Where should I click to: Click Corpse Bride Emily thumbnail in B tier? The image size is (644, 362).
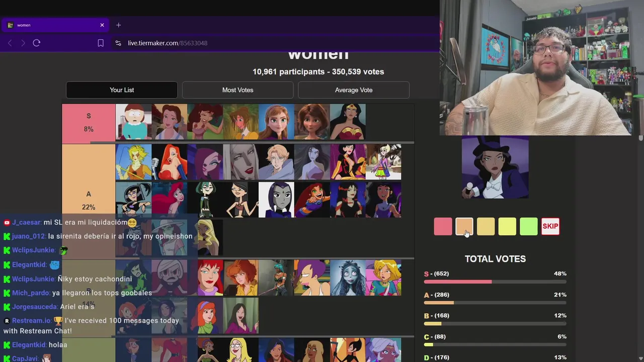click(x=348, y=278)
